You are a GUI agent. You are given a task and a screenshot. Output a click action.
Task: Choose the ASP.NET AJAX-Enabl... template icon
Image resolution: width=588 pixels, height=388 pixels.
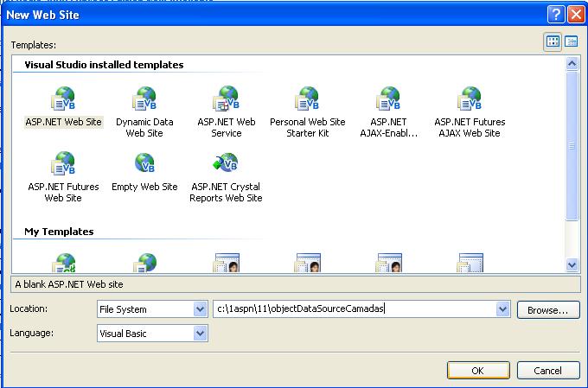[388, 99]
